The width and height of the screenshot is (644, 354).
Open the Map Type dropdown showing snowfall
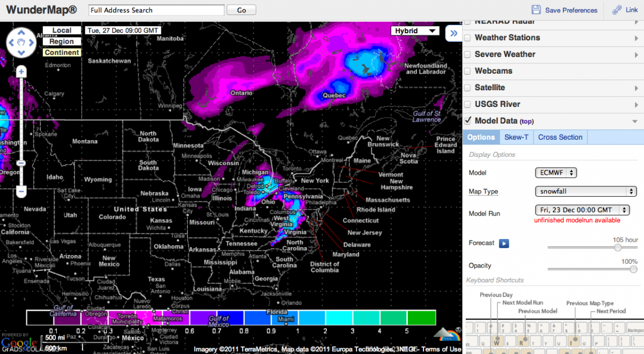(586, 191)
